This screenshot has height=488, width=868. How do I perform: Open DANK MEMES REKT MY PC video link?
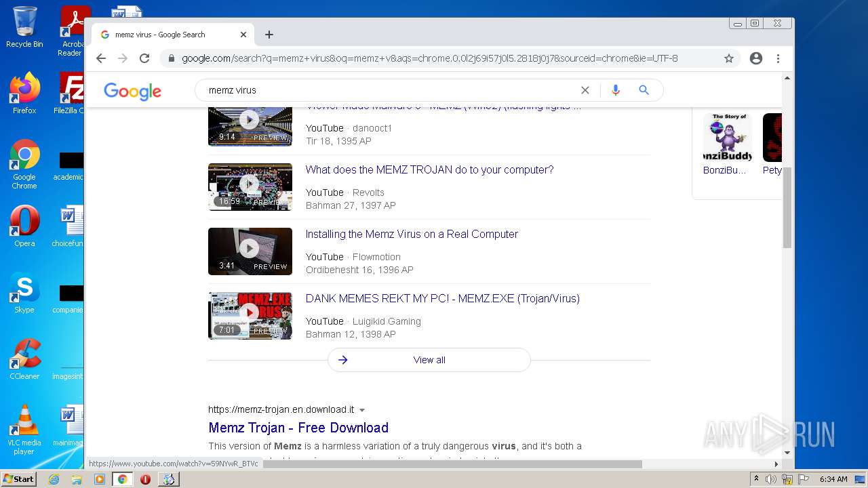[442, 298]
